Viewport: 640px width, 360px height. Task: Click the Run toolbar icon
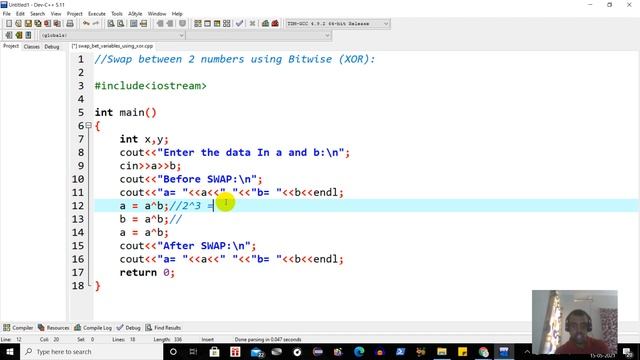pos(207,24)
